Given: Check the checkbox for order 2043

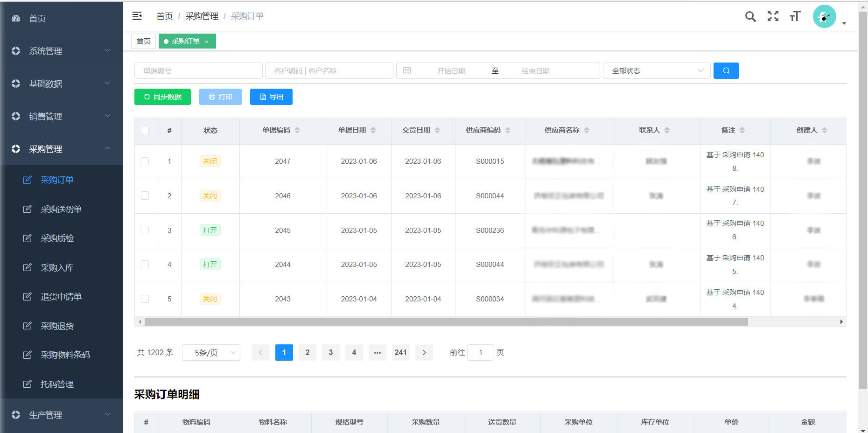Looking at the screenshot, I should pos(145,299).
